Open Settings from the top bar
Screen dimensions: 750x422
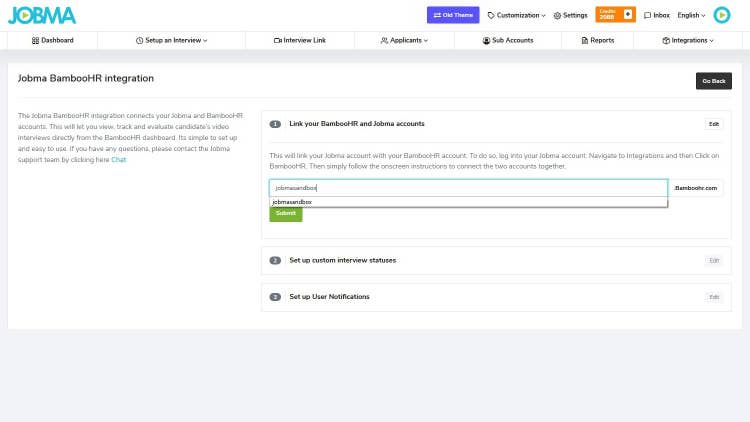pyautogui.click(x=570, y=15)
